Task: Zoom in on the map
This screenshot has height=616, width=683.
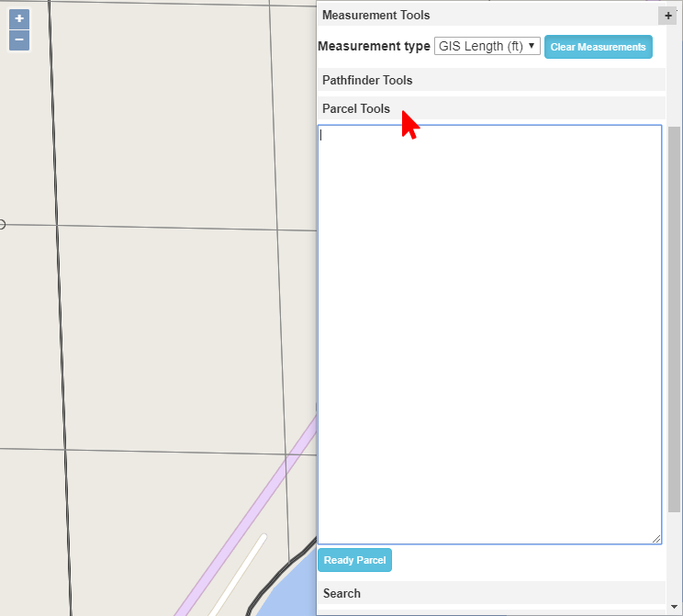Action: tap(19, 19)
